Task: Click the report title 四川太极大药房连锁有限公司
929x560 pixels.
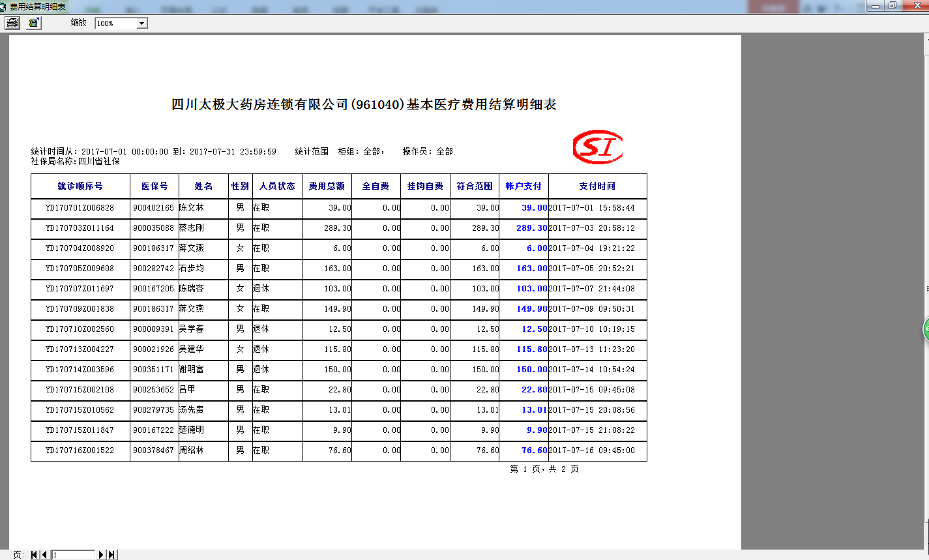Action: (x=260, y=104)
